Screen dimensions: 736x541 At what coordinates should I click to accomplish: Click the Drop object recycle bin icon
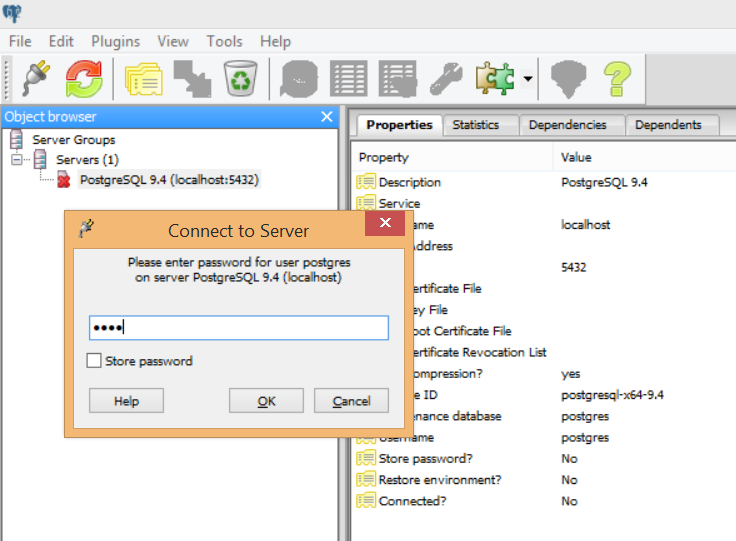pos(240,78)
